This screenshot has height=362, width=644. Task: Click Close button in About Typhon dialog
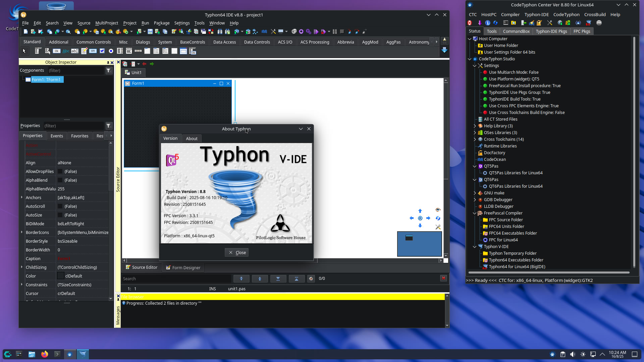[x=237, y=252]
